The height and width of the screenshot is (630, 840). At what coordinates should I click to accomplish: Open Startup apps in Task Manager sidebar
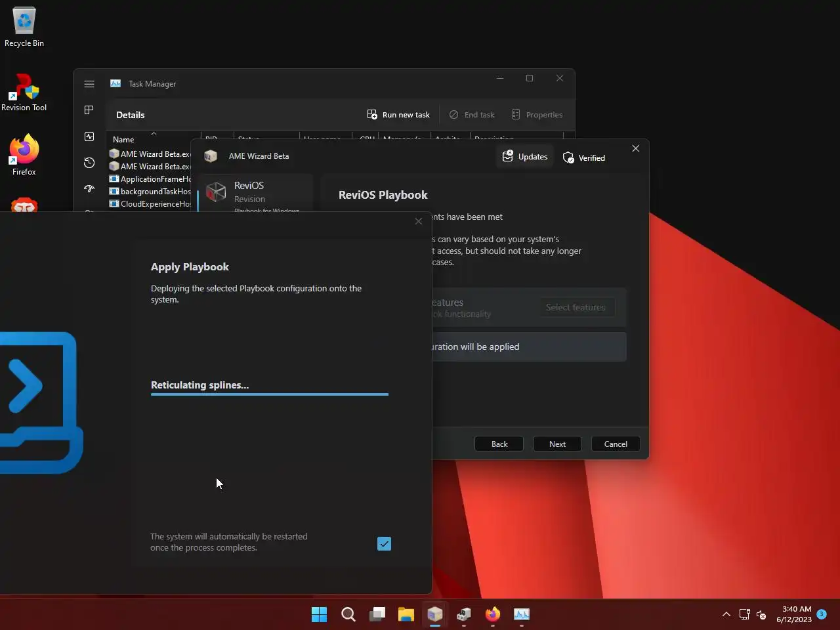89,188
